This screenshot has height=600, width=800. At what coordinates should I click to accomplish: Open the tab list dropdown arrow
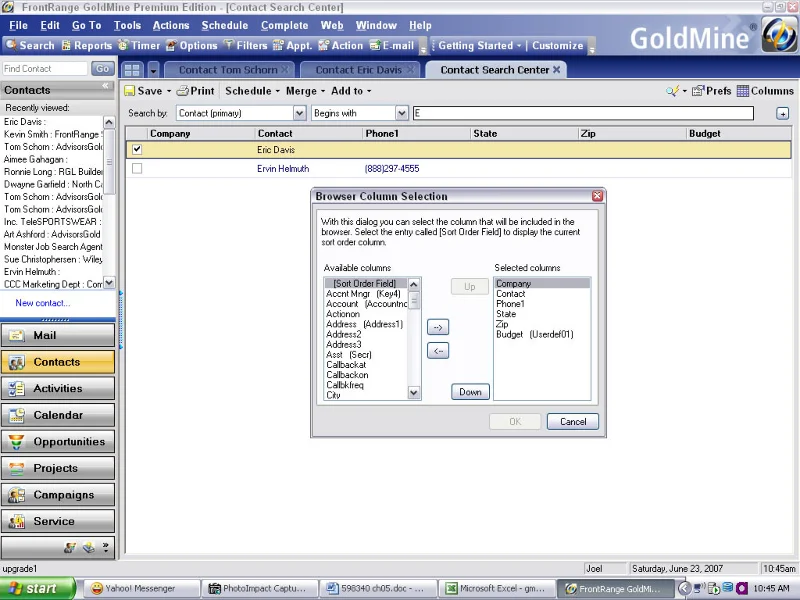click(x=153, y=70)
